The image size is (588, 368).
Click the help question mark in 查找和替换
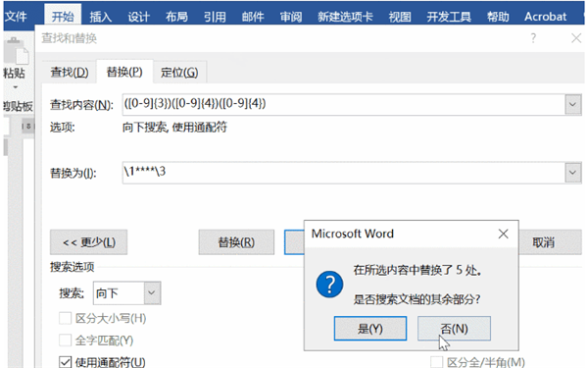(x=533, y=38)
